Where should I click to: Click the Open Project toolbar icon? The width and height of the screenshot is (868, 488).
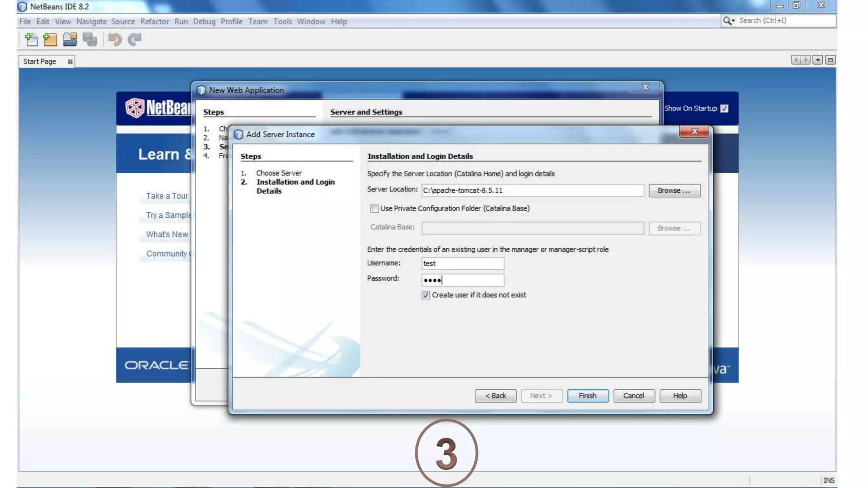70,39
